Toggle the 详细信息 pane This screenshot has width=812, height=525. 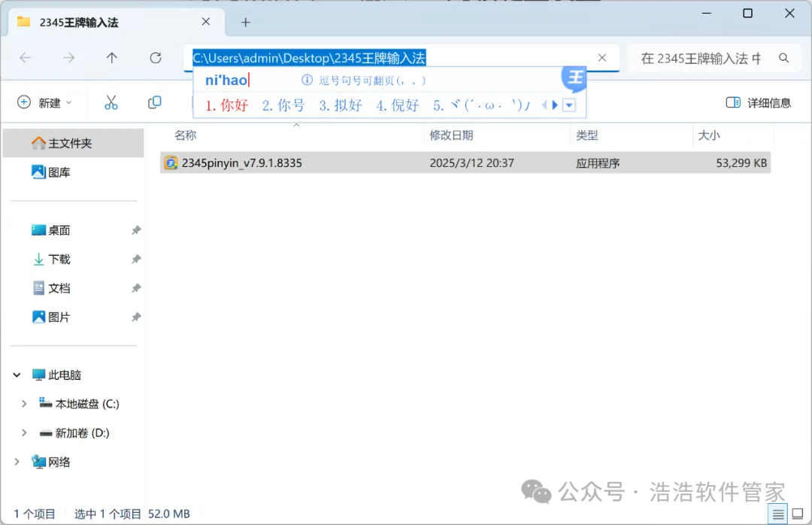tap(759, 102)
